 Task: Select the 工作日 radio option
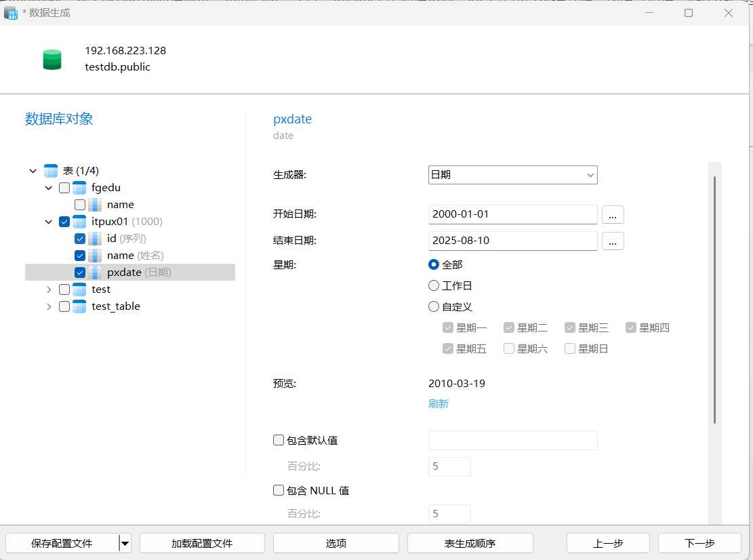pyautogui.click(x=434, y=286)
